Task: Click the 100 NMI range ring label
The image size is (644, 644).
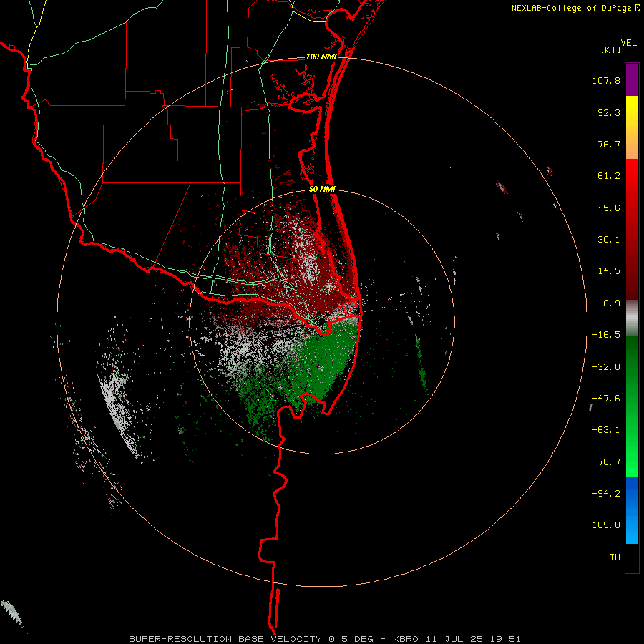Action: (x=321, y=57)
